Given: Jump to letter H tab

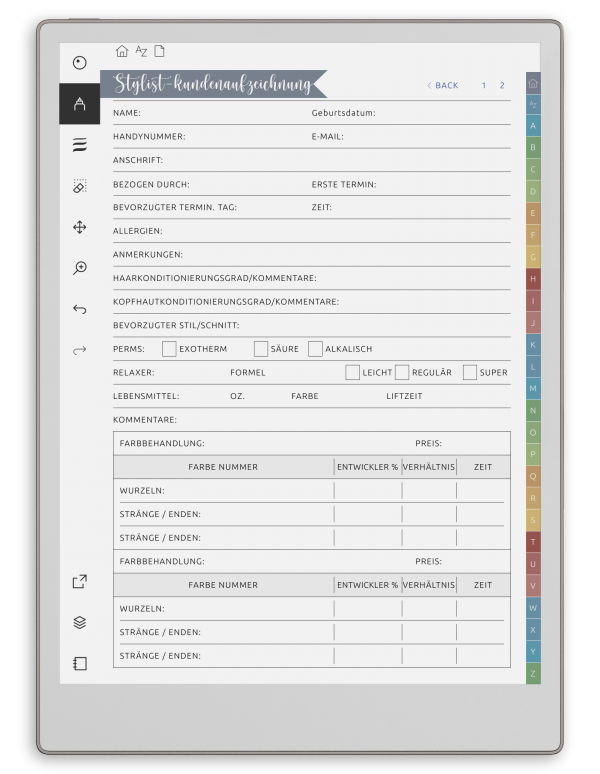Looking at the screenshot, I should tap(533, 279).
